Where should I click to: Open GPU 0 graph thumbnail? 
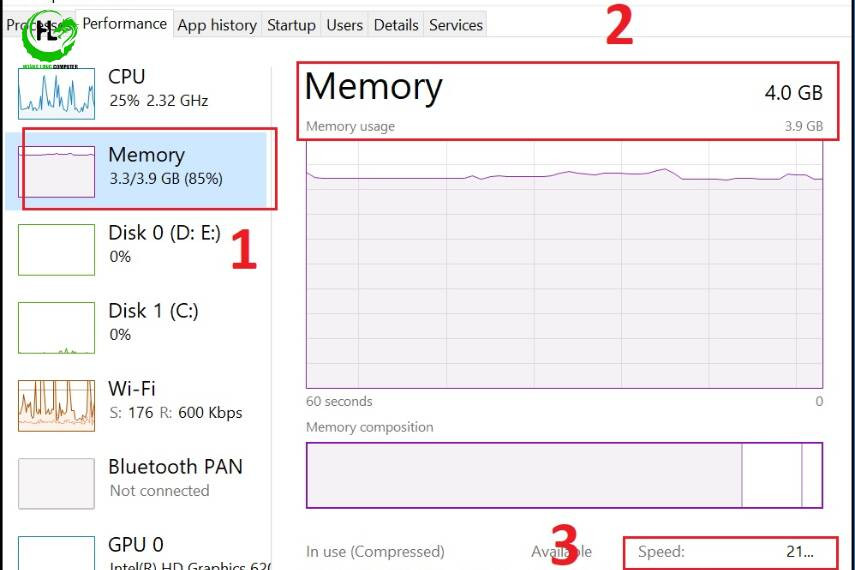tap(56, 553)
